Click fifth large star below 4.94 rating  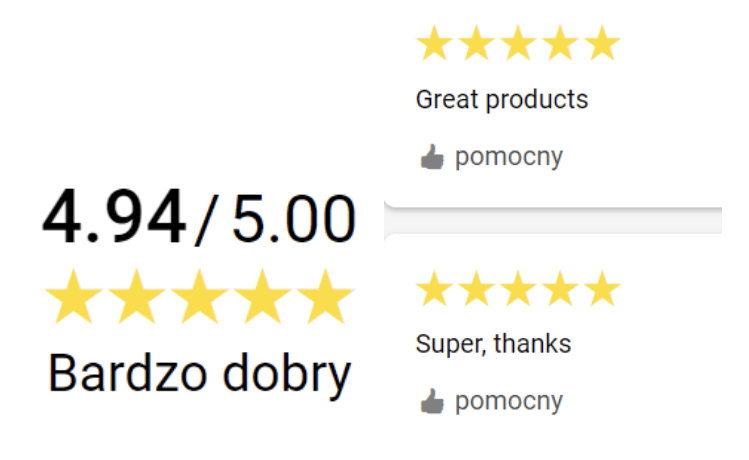click(x=326, y=298)
